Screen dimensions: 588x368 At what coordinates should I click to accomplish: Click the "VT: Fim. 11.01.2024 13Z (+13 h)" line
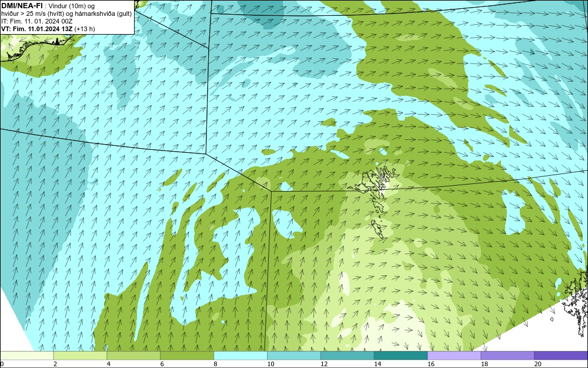48,29
